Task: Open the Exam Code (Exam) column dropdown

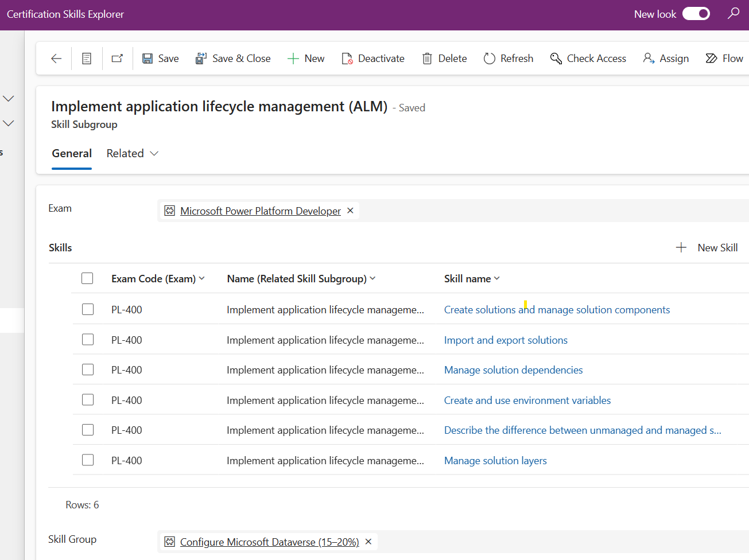Action: 201,278
